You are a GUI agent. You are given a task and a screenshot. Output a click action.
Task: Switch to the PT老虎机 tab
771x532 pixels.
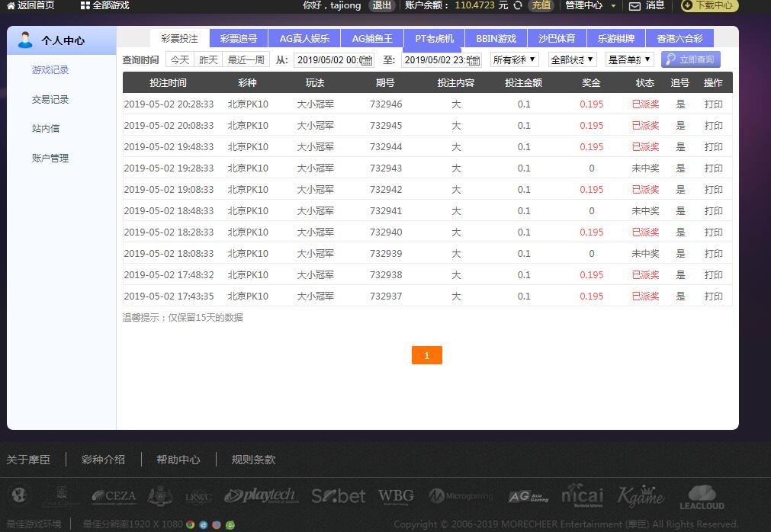coord(434,39)
